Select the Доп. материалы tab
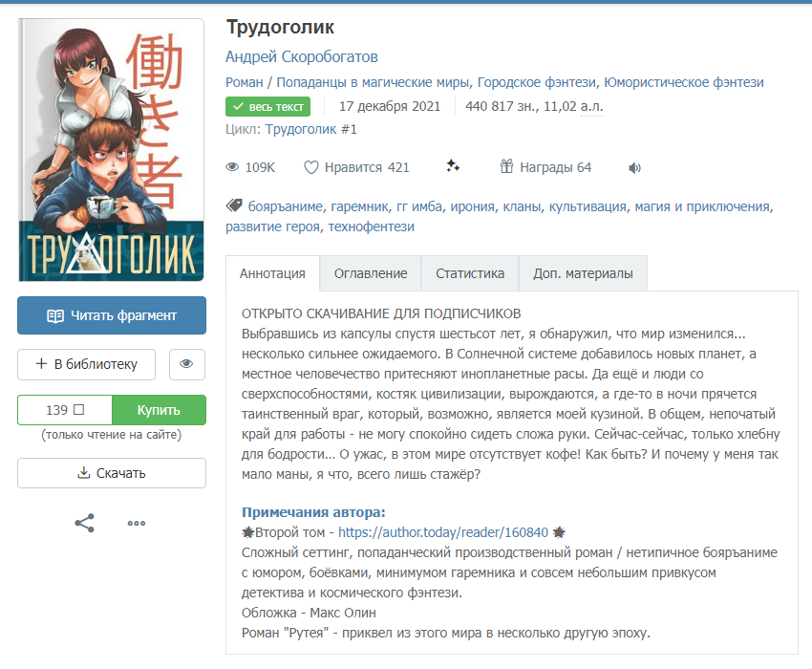The width and height of the screenshot is (812, 669). pyautogui.click(x=583, y=273)
